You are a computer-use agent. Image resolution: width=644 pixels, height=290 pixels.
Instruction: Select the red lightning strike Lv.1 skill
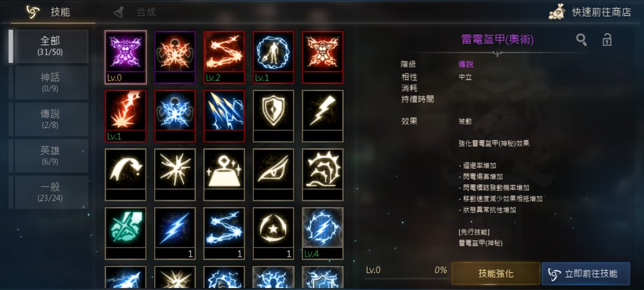tap(125, 116)
